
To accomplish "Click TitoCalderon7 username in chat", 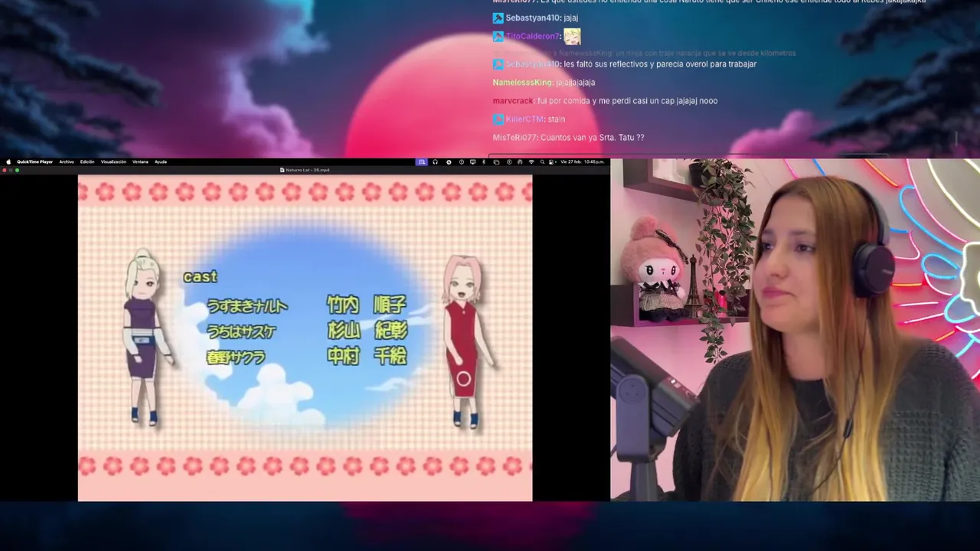I will (x=533, y=36).
